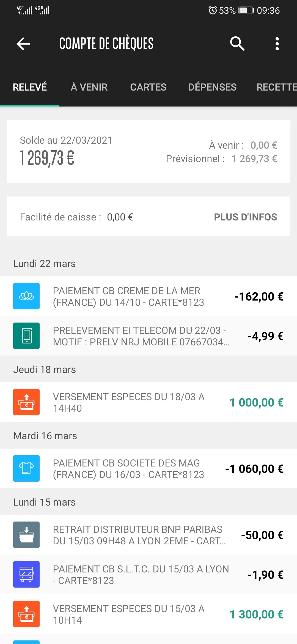
Task: Open the -1 060,00 € Societe des Mag payment
Action: click(148, 468)
